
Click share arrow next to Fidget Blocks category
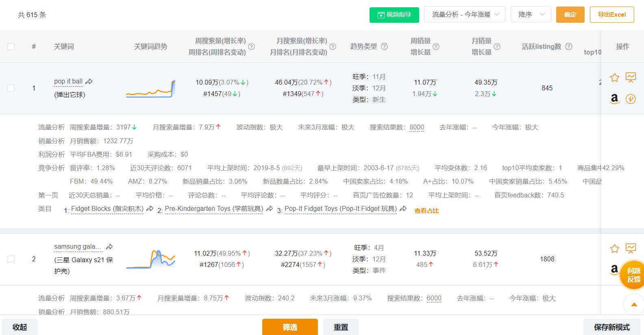click(x=150, y=209)
